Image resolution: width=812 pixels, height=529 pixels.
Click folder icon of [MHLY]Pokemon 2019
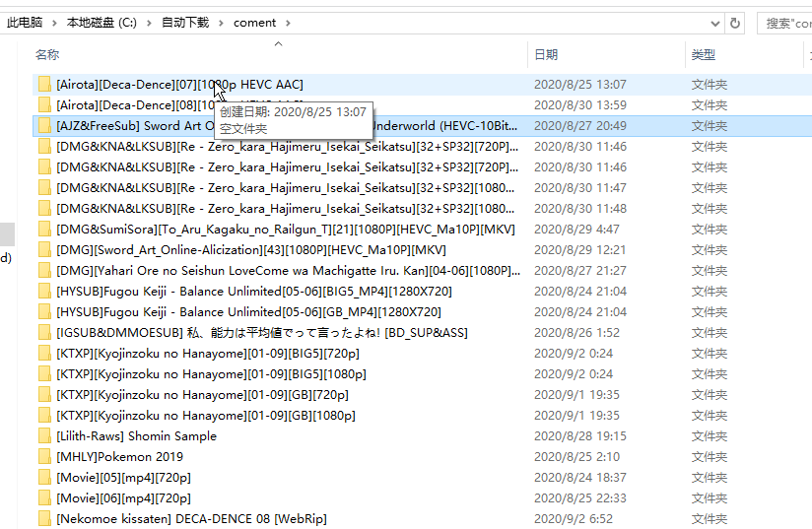44,457
